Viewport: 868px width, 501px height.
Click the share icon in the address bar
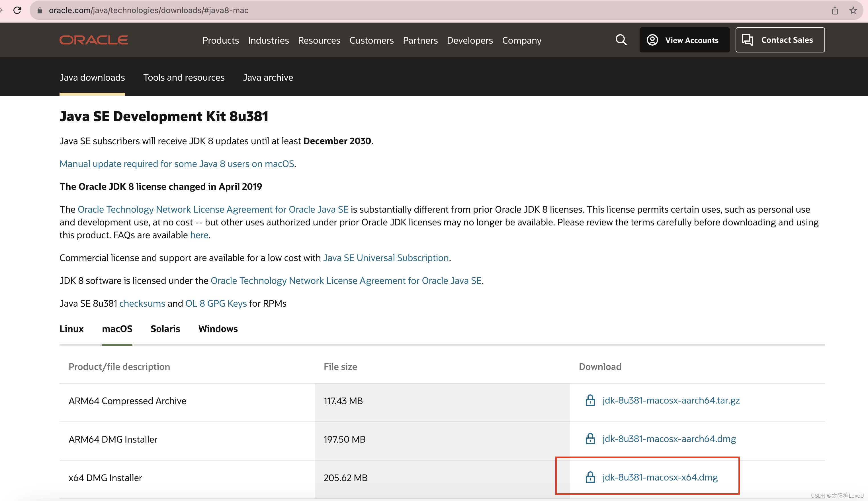(x=835, y=10)
